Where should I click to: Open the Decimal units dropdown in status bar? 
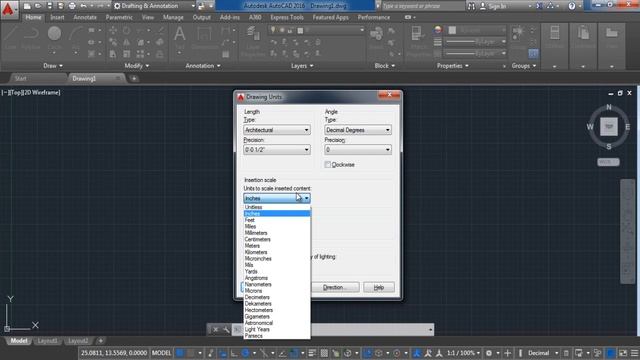tap(542, 353)
